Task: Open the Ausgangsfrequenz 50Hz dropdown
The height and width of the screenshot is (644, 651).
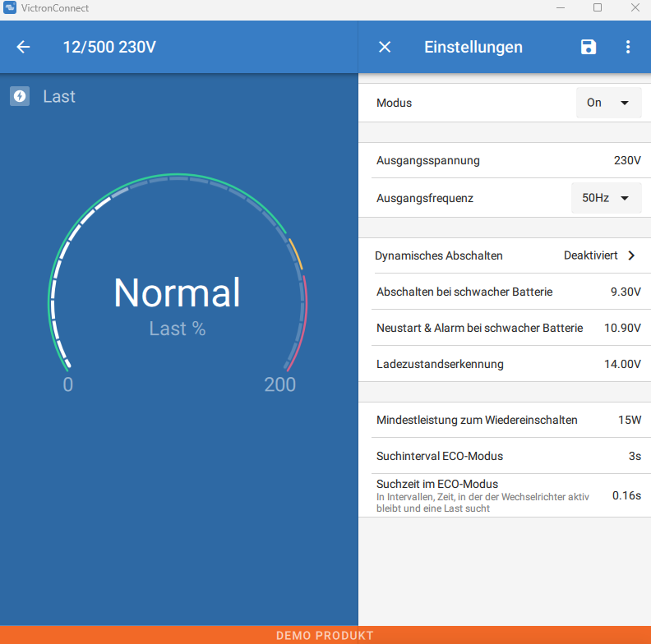Action: [x=606, y=198]
